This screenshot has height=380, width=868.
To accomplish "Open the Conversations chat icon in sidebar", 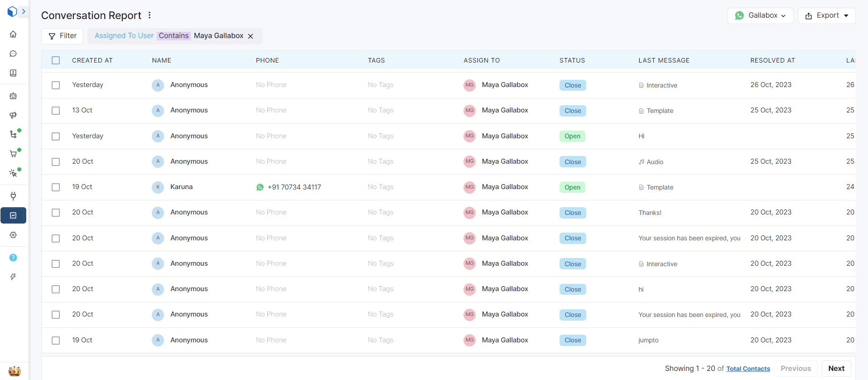I will (x=13, y=54).
